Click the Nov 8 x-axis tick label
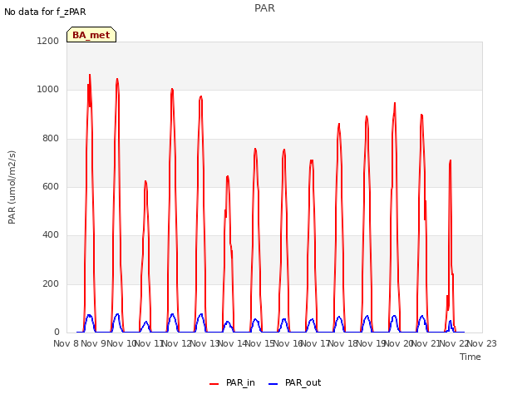The width and height of the screenshot is (532, 399). tap(66, 343)
